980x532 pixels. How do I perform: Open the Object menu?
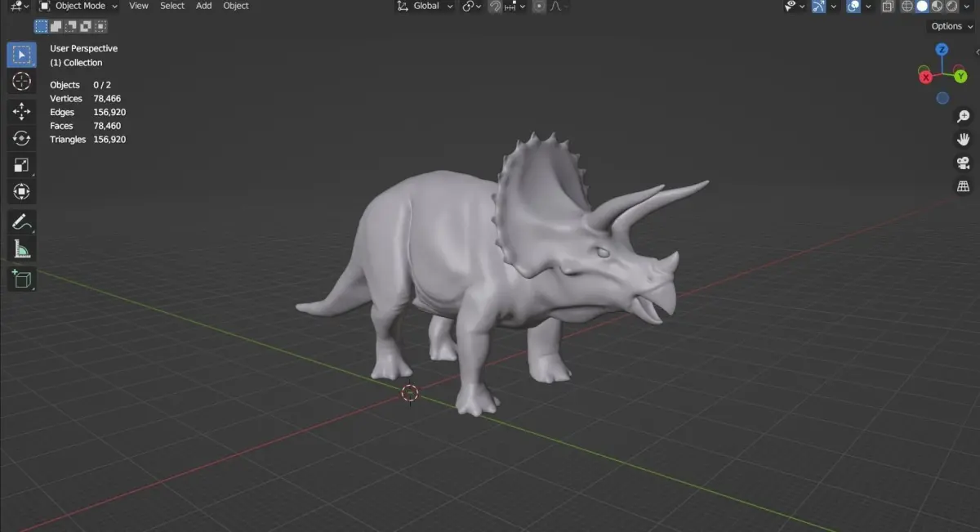(236, 6)
